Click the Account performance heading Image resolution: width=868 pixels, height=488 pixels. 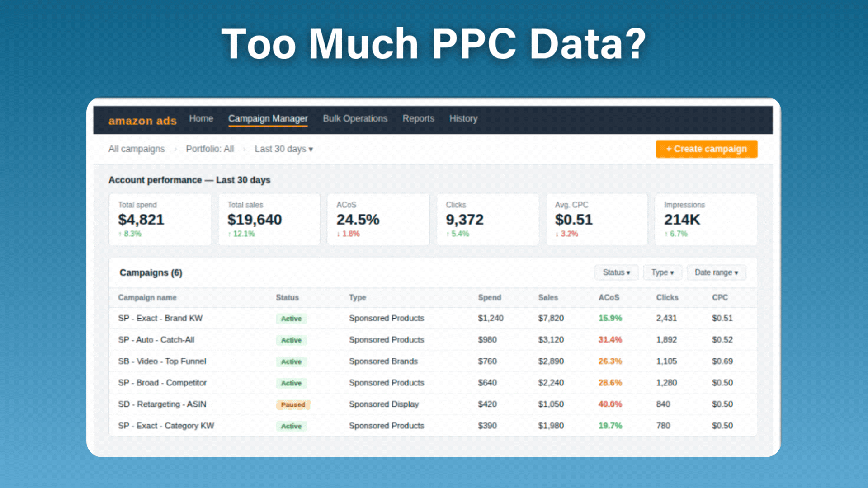[x=189, y=180]
